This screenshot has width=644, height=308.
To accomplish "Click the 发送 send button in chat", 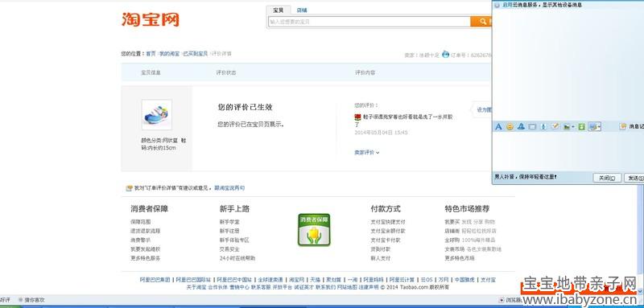I will [x=634, y=178].
